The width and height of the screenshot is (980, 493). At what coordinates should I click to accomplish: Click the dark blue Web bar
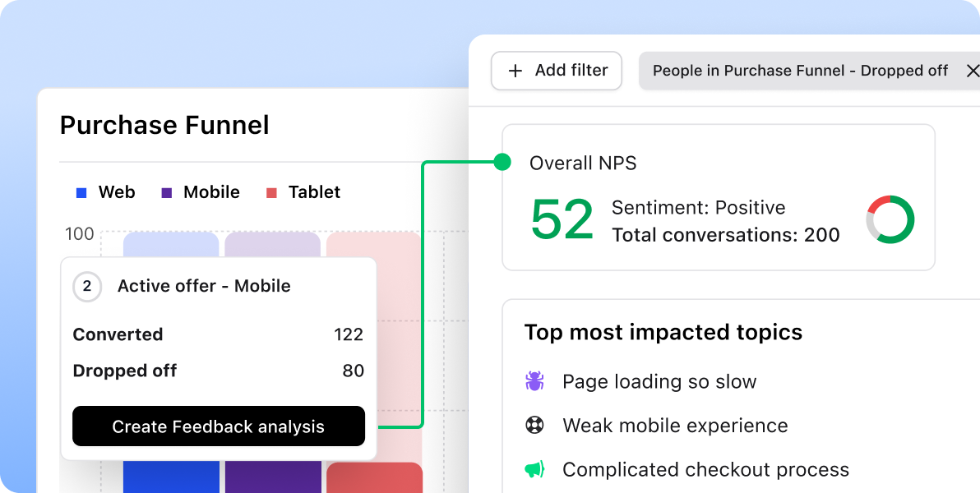[171, 477]
